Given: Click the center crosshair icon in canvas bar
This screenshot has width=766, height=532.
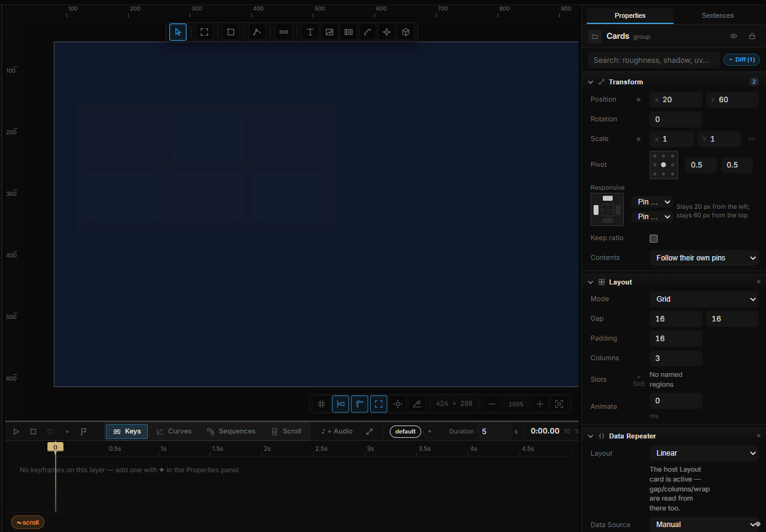Looking at the screenshot, I should click(398, 404).
